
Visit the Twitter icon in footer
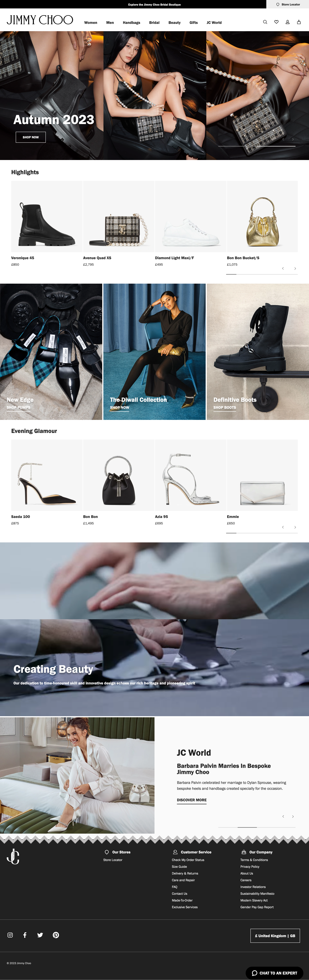pyautogui.click(x=40, y=935)
